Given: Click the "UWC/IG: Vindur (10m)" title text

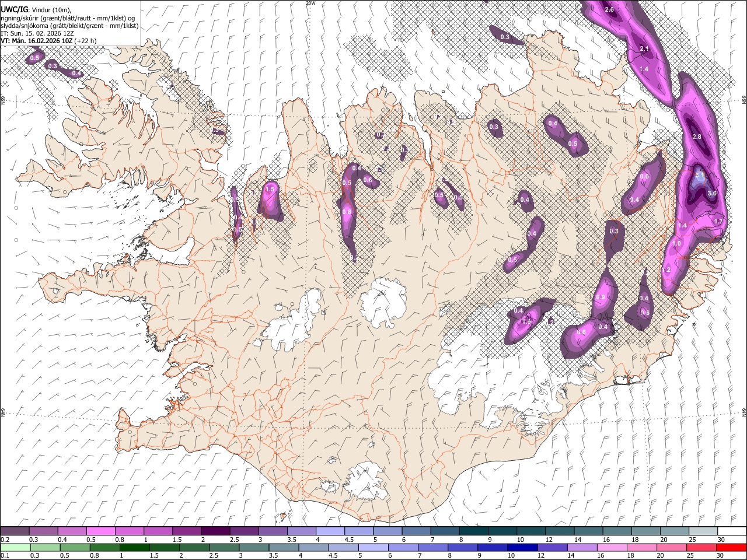Looking at the screenshot, I should [36, 9].
